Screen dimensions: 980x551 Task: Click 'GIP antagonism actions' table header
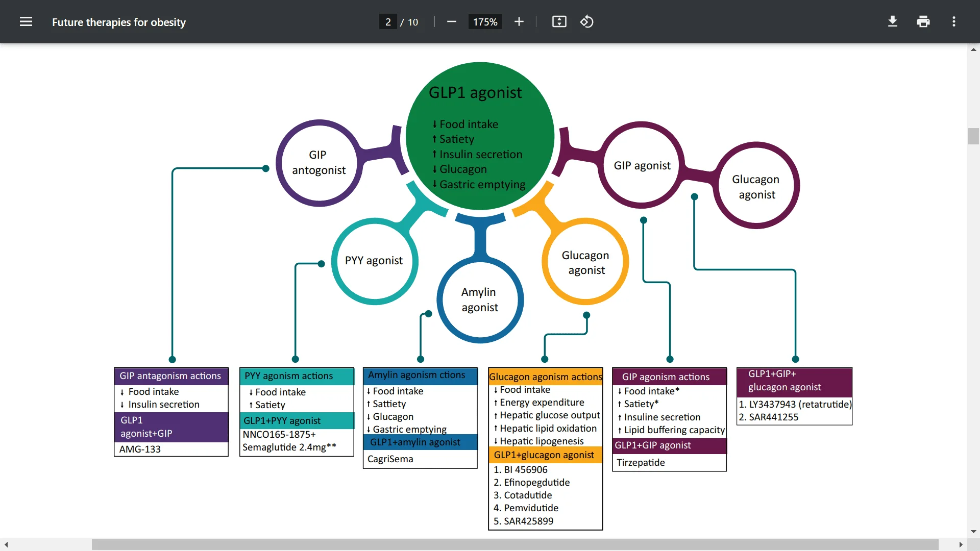point(170,376)
